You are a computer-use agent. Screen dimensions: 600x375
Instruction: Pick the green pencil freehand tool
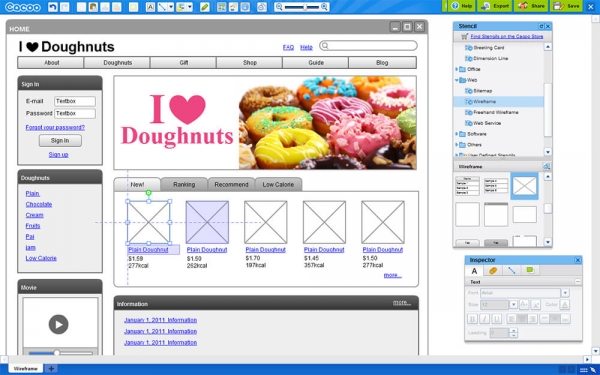coord(205,7)
